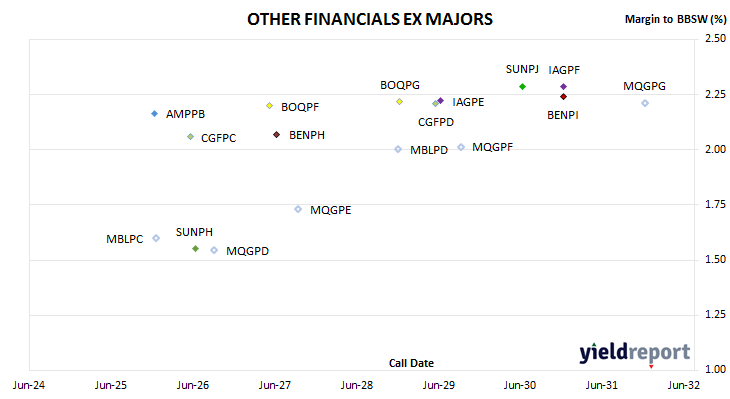This screenshot has width=730, height=399.
Task: Click the yieldreport logo
Action: (635, 353)
